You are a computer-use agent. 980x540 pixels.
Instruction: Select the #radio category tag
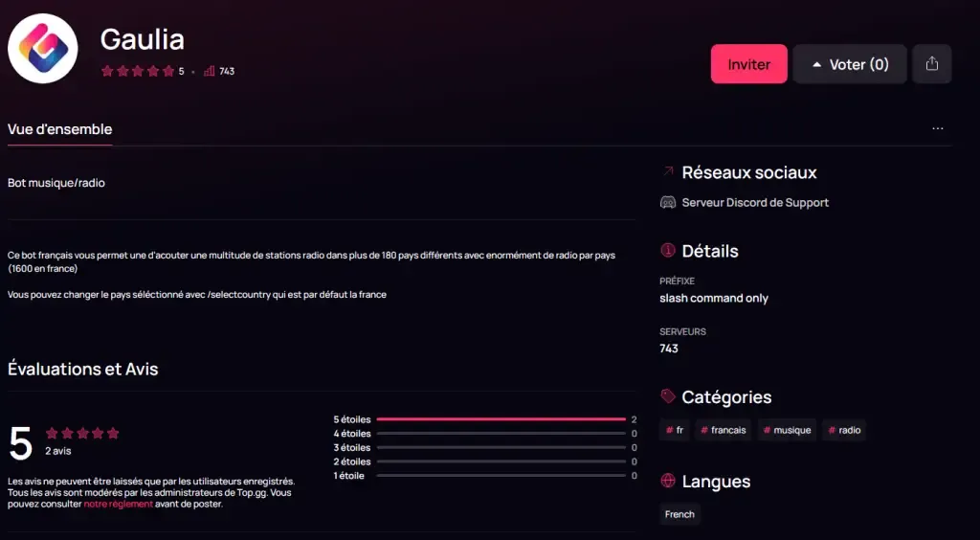(x=844, y=430)
